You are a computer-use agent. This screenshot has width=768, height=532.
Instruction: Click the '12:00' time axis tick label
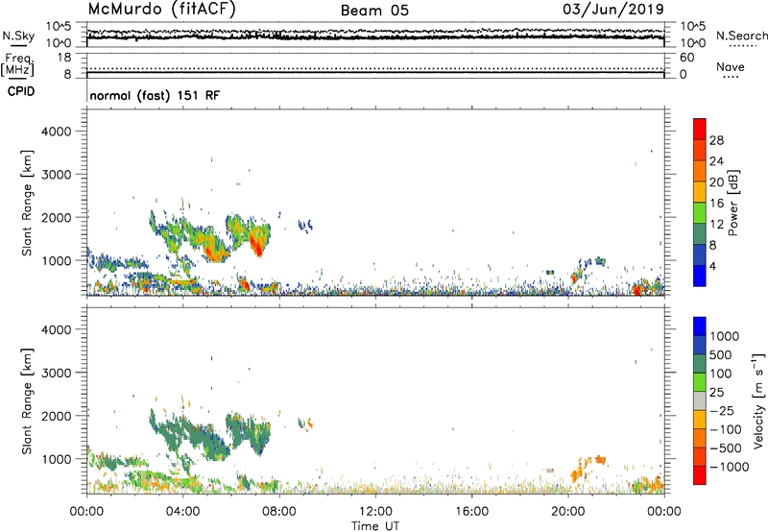click(x=375, y=512)
